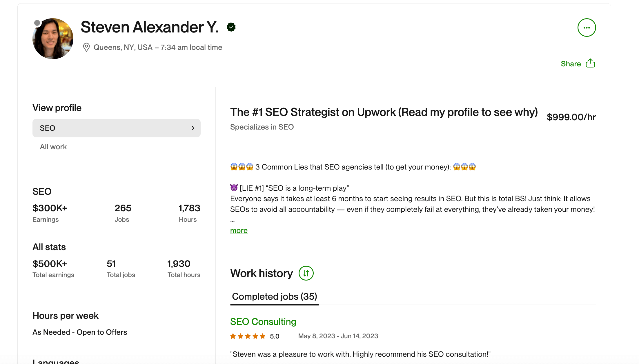Open the three-dot more options menu
This screenshot has width=639, height=364.
587,28
